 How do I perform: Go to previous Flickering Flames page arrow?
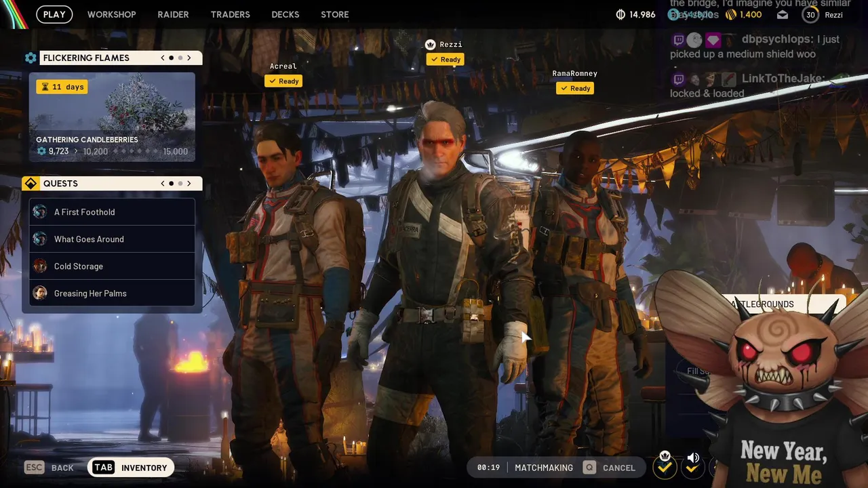pos(163,58)
